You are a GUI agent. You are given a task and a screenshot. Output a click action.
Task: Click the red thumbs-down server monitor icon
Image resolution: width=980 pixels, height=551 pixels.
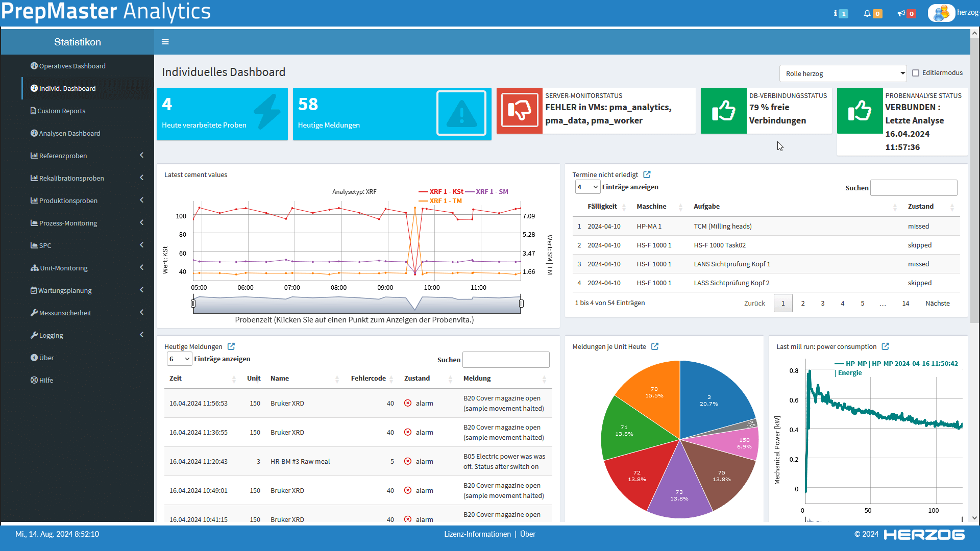(x=520, y=110)
